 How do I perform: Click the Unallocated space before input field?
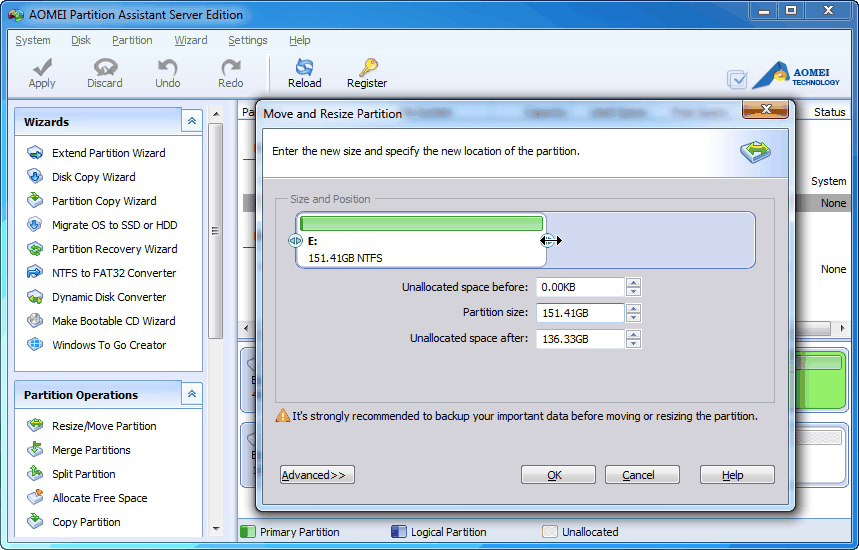[580, 287]
